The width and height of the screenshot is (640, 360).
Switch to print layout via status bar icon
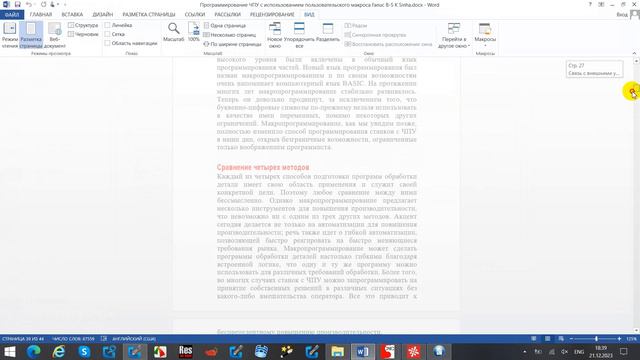point(547,339)
